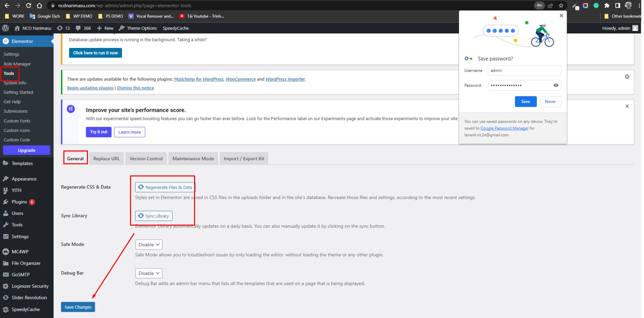This screenshot has width=644, height=318.
Task: Bookmark this page with star icon
Action: (561, 6)
